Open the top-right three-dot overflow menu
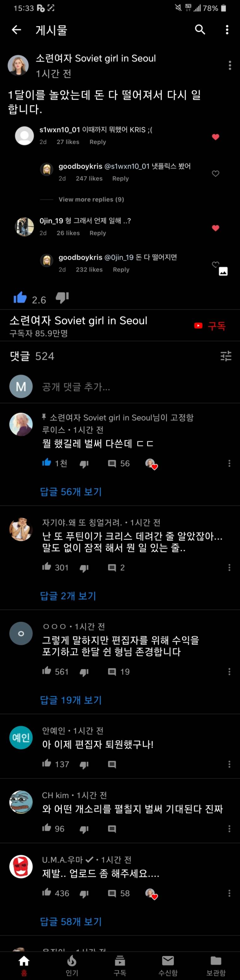This screenshot has height=980, width=240. pos(227,30)
